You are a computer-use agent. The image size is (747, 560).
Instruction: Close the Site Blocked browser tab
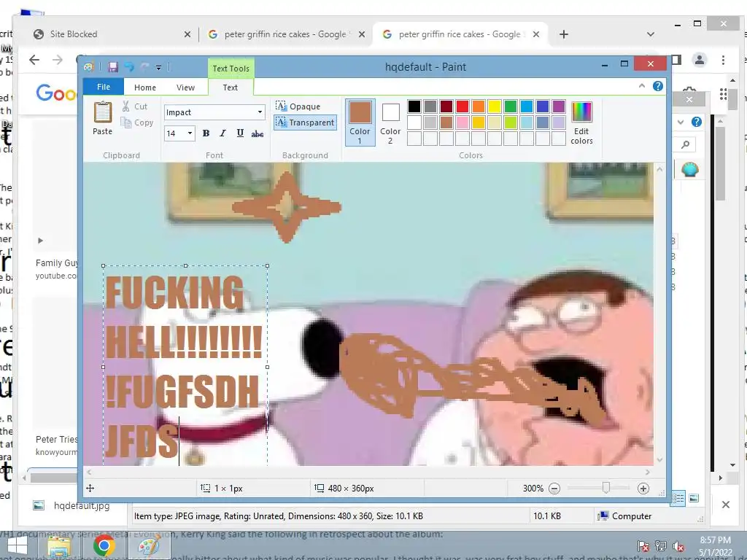pyautogui.click(x=187, y=34)
